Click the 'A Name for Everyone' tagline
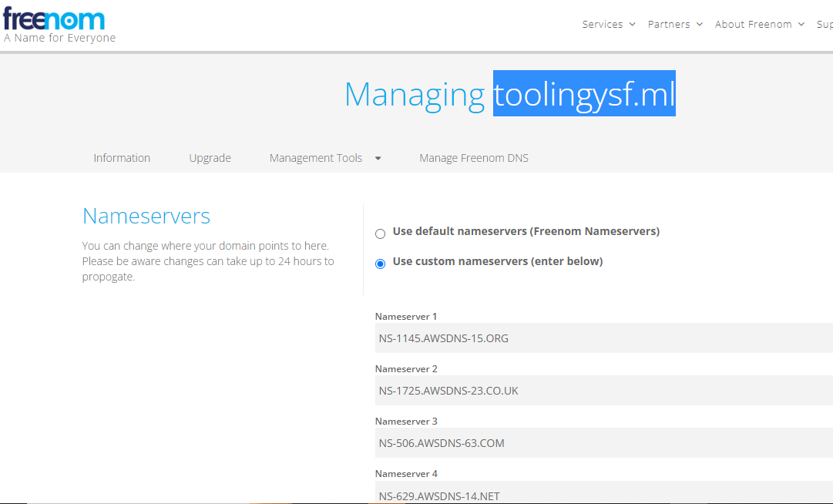This screenshot has width=833, height=504. [x=59, y=37]
